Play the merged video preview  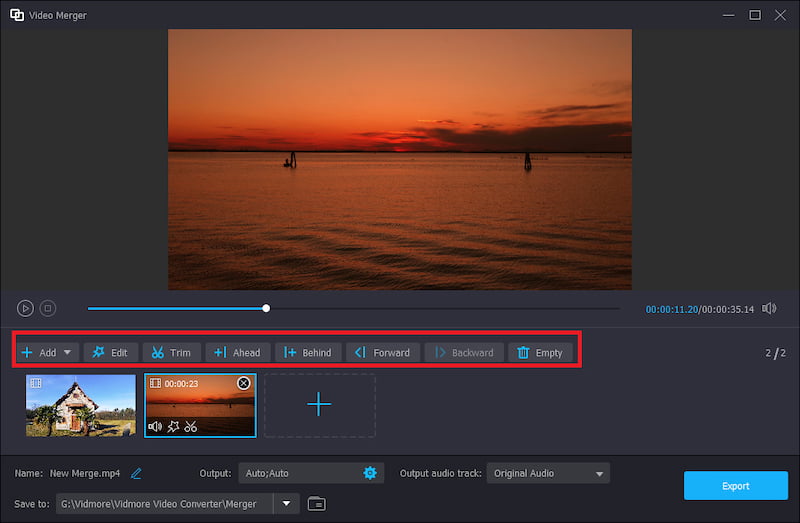25,308
